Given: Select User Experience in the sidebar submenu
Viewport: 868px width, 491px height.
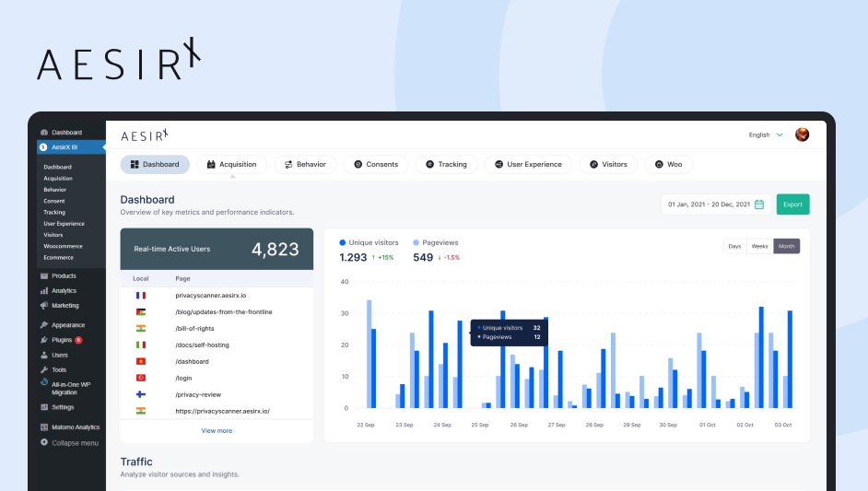Looking at the screenshot, I should click(65, 224).
